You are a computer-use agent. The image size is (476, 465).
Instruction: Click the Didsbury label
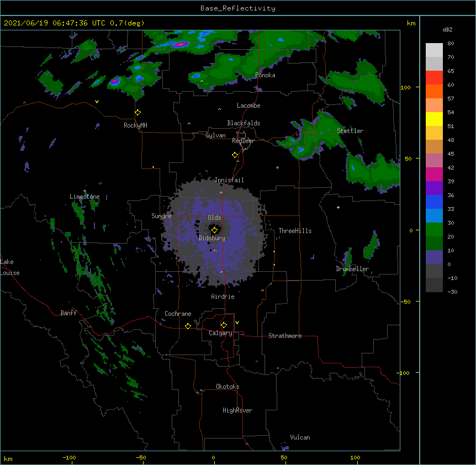212,238
